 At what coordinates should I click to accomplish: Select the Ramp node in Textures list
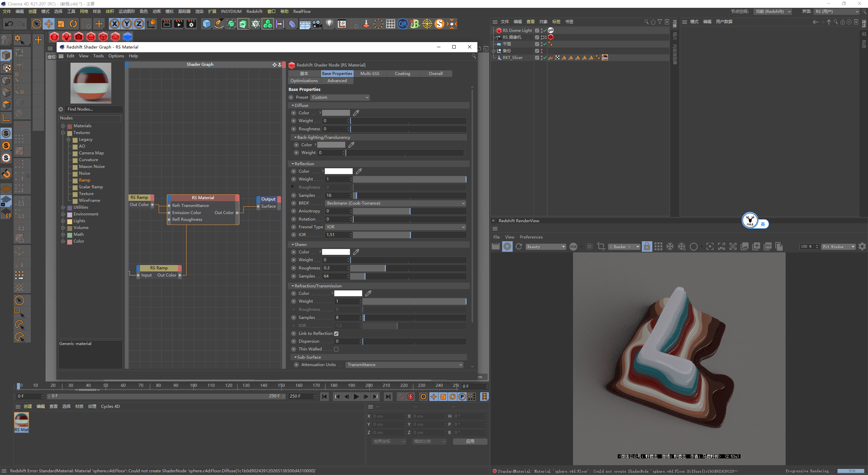coord(84,180)
